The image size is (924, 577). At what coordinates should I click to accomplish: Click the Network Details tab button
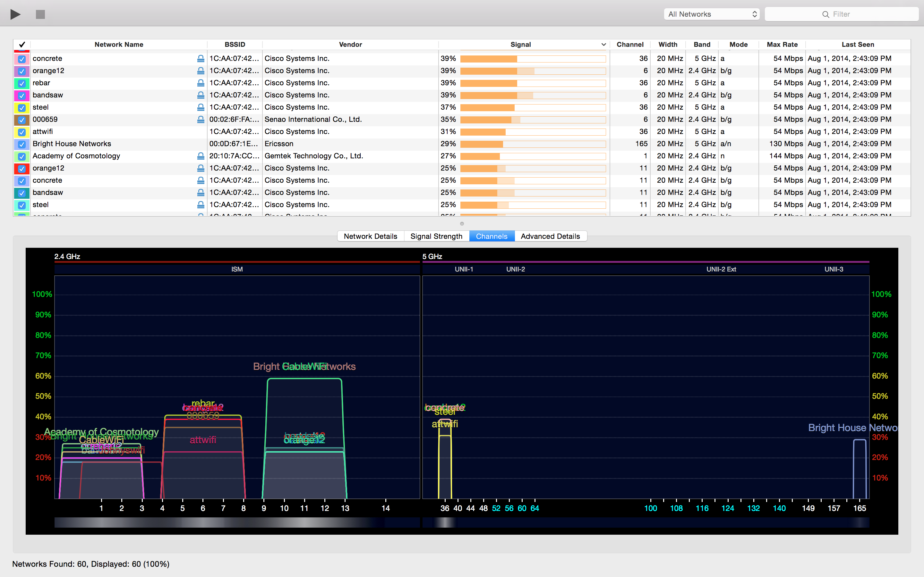370,236
